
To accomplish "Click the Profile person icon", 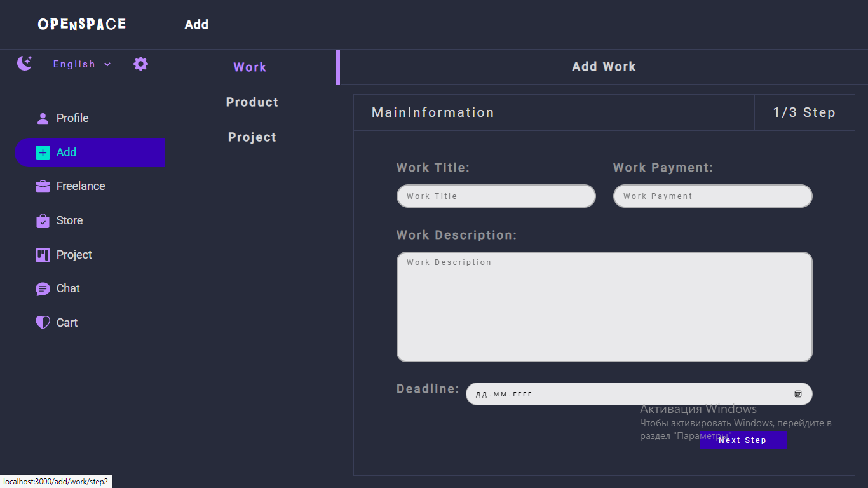I will click(43, 118).
